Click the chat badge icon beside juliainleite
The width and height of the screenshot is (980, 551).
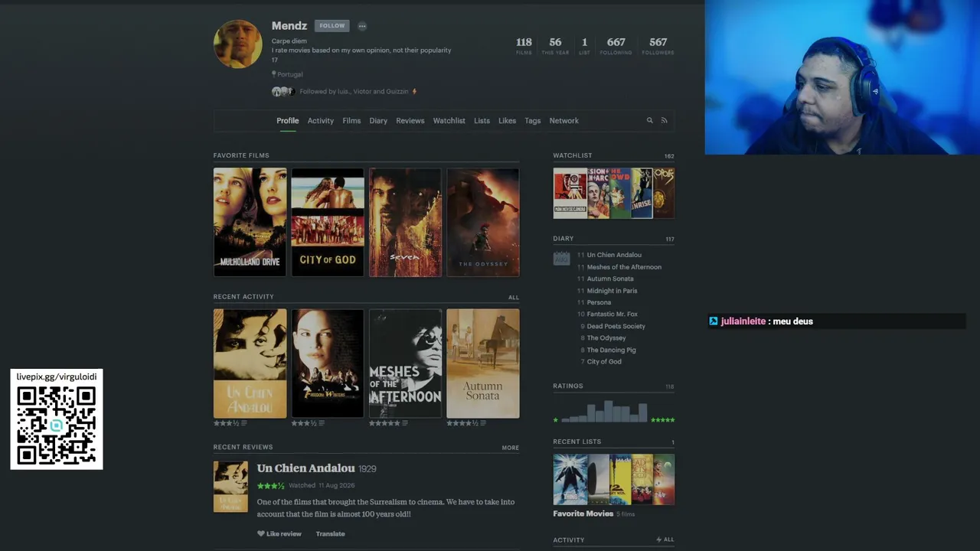coord(714,321)
